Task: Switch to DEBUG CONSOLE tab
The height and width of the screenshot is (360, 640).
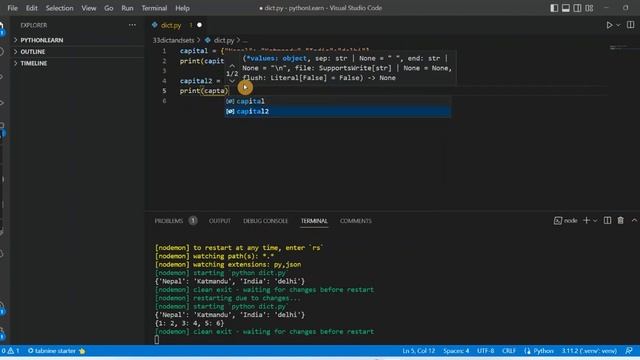Action: click(x=265, y=221)
